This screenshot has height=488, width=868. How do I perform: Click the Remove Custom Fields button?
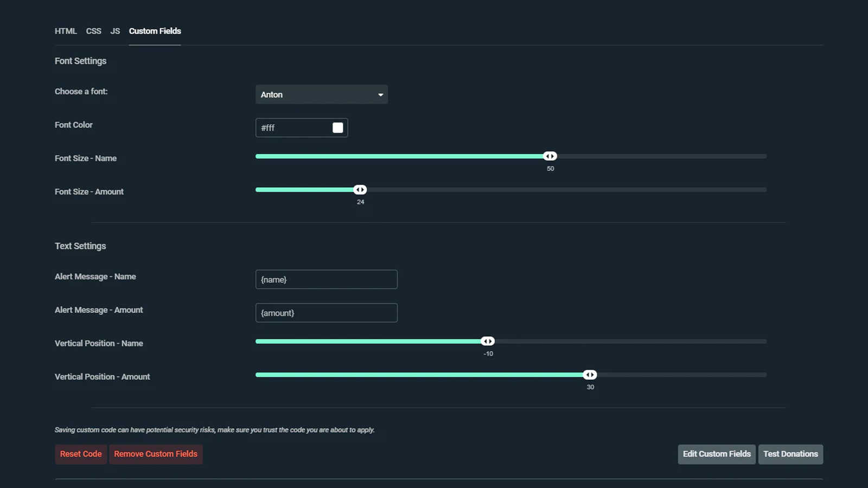[156, 454]
